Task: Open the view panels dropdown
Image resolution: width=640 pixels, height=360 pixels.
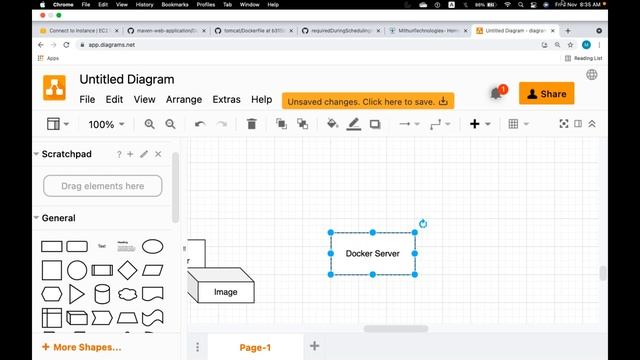Action: [58, 124]
